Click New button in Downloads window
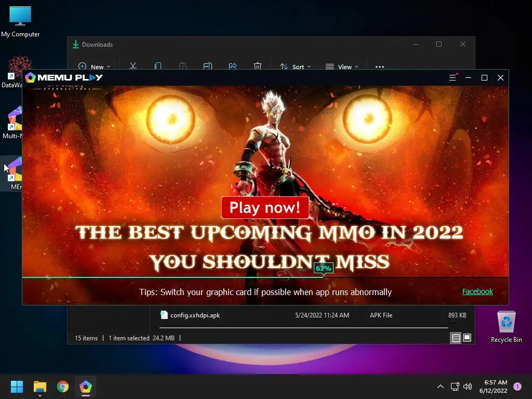532x399 pixels. (x=95, y=66)
